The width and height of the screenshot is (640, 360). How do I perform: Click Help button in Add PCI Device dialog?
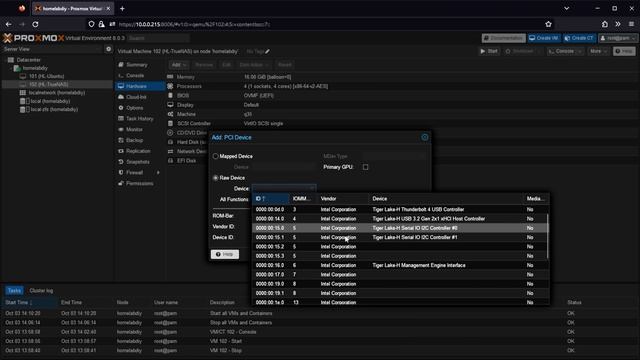225,254
